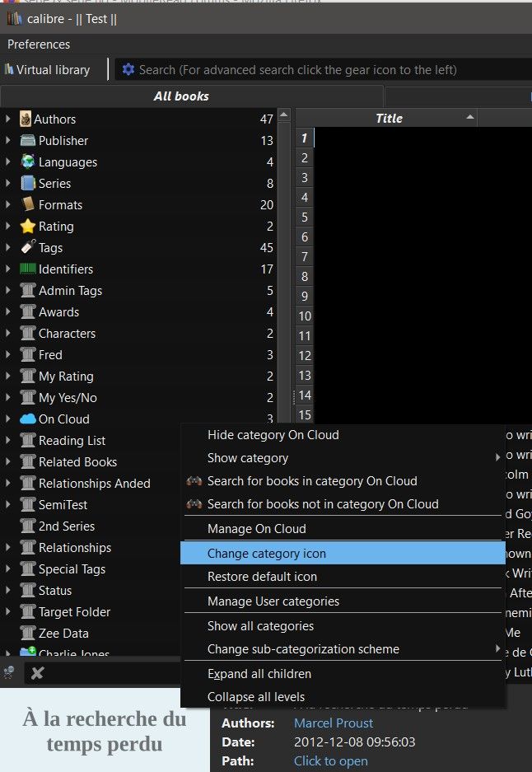Select row number 10 in book list
This screenshot has height=772, width=532.
305,316
